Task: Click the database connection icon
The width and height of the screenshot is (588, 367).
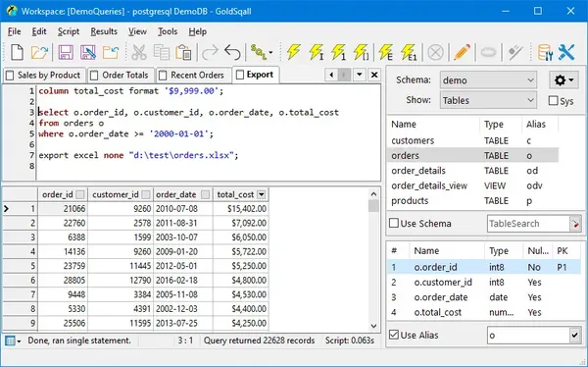Action: (x=545, y=52)
